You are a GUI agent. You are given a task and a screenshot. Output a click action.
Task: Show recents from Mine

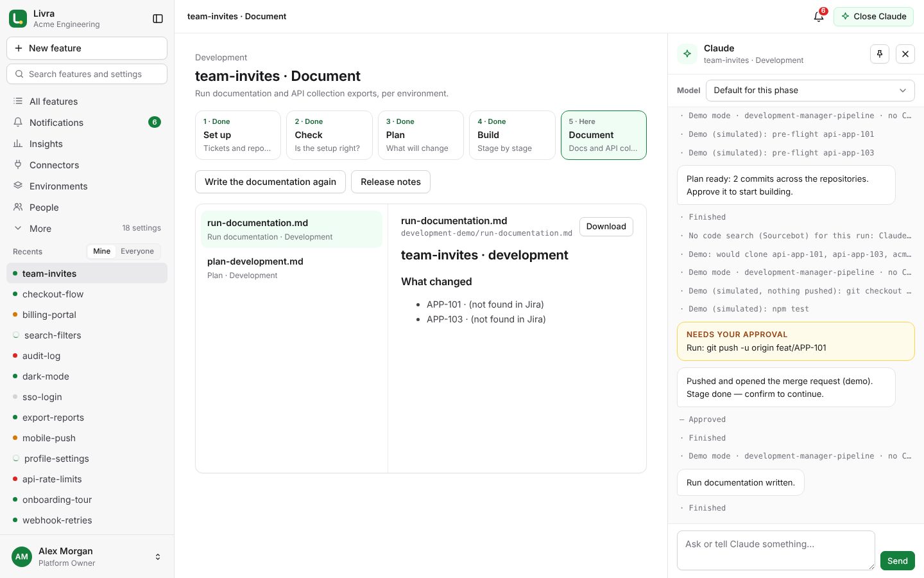coord(102,251)
